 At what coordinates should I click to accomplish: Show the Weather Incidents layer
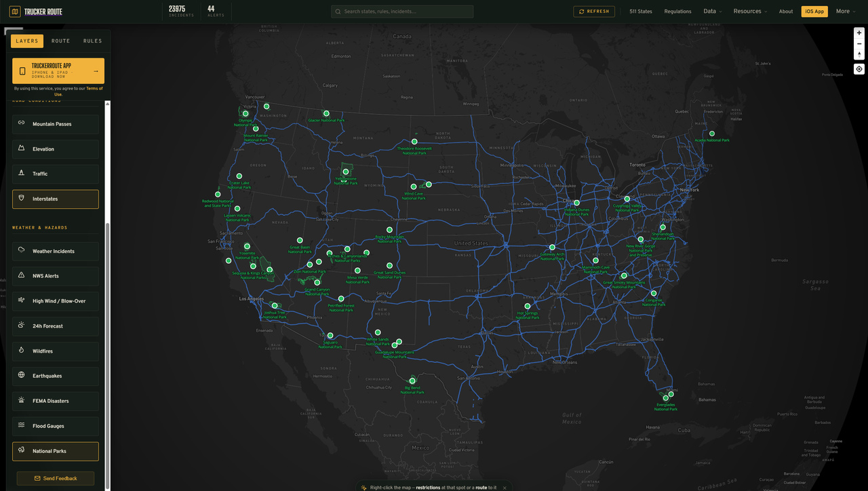(56, 251)
